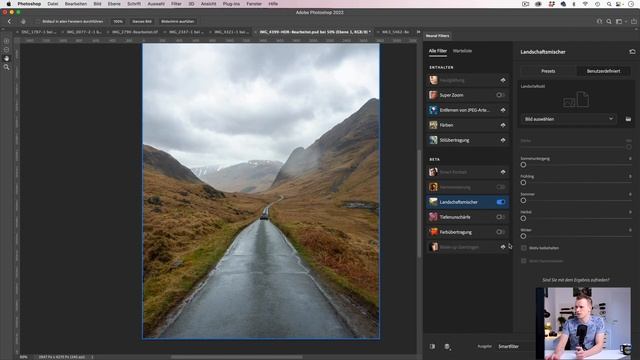Select the Stilübertragung filter row
Screen dimensions: 640x360
468,140
